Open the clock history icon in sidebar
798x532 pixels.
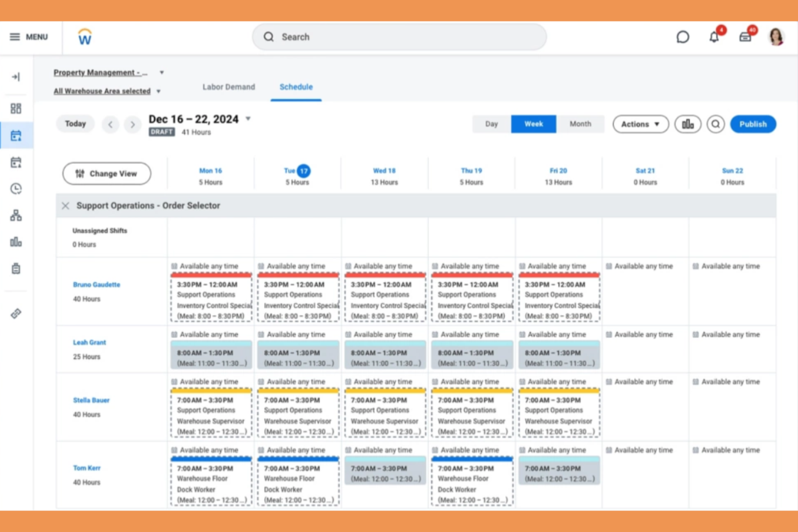16,189
